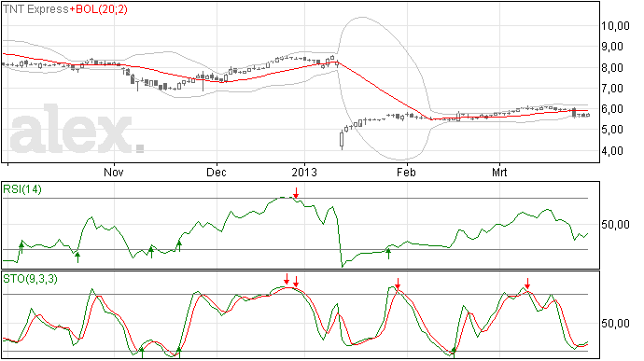This screenshot has height=361, width=644.
Task: Click the STO green buy arrow before Mrt
Action: [454, 352]
